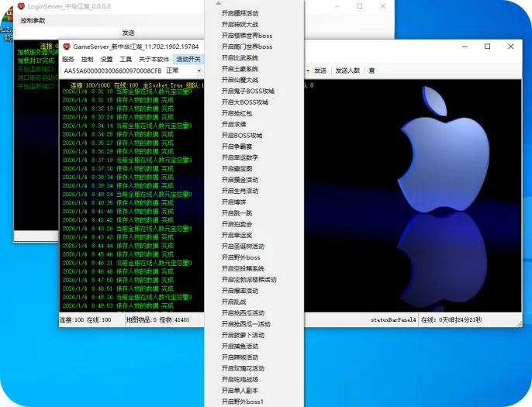Select 开启抢红包 from activity menu
This screenshot has height=407, width=532.
237,113
